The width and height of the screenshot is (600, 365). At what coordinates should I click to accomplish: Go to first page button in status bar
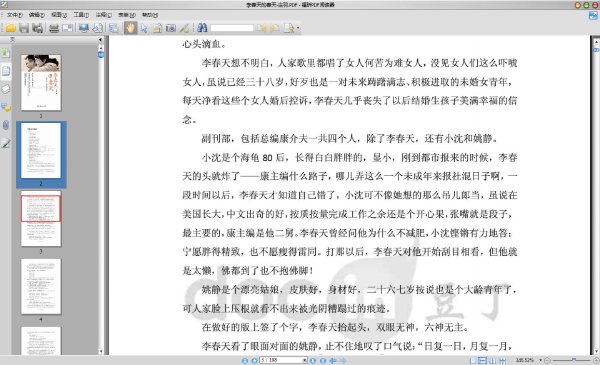[245, 360]
